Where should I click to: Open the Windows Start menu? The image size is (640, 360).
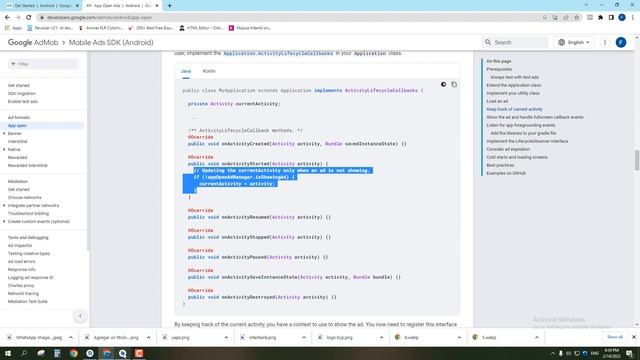(8, 353)
